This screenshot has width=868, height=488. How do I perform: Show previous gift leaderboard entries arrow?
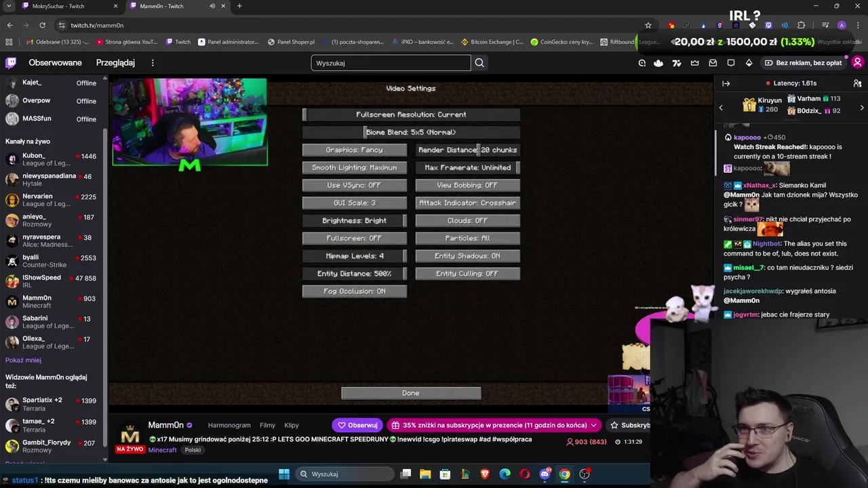[721, 108]
